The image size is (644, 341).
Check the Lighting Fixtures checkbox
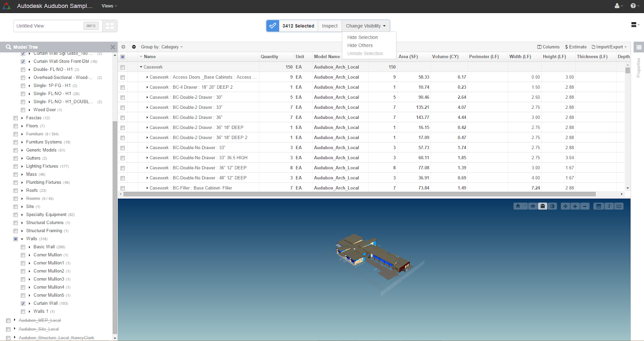click(16, 166)
